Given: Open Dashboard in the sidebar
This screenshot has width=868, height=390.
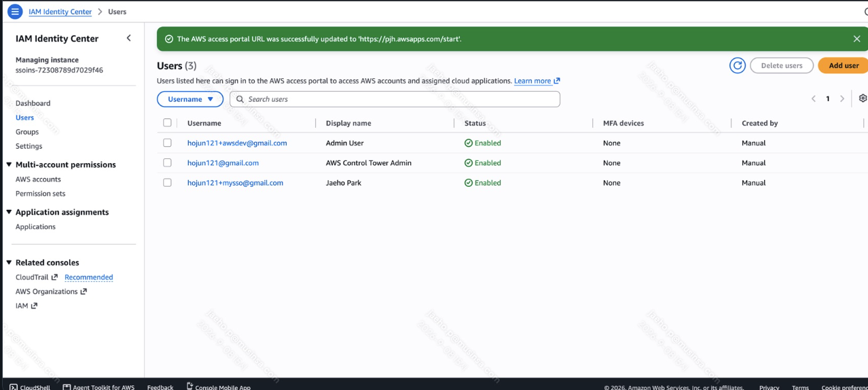Looking at the screenshot, I should (x=33, y=103).
